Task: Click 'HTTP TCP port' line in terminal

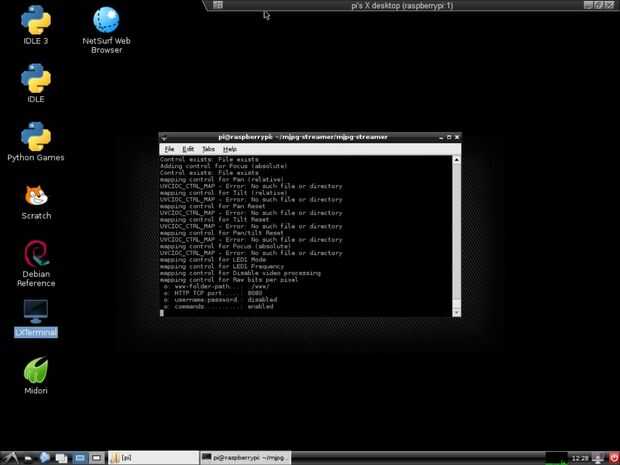Action: (213, 293)
